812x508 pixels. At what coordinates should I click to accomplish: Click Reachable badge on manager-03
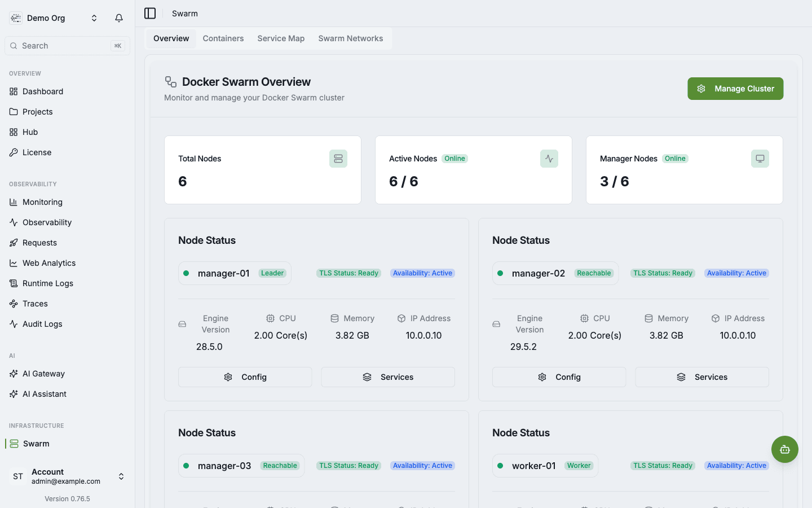pyautogui.click(x=280, y=466)
